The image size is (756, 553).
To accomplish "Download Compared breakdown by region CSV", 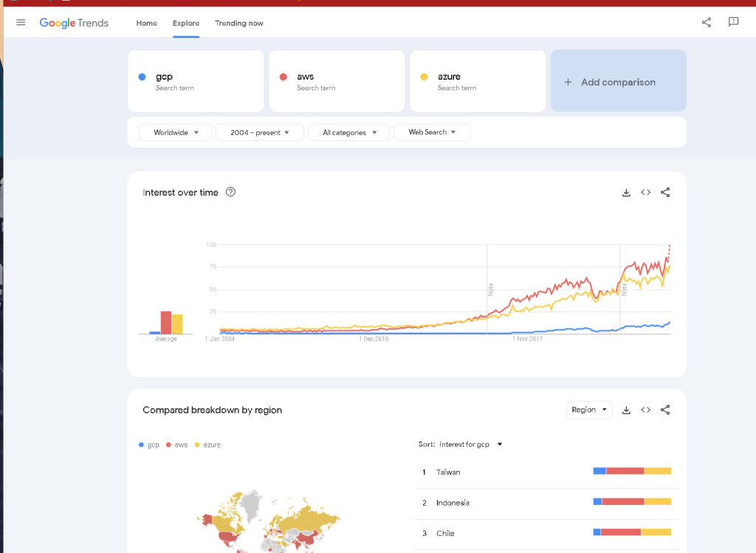I will coord(626,410).
